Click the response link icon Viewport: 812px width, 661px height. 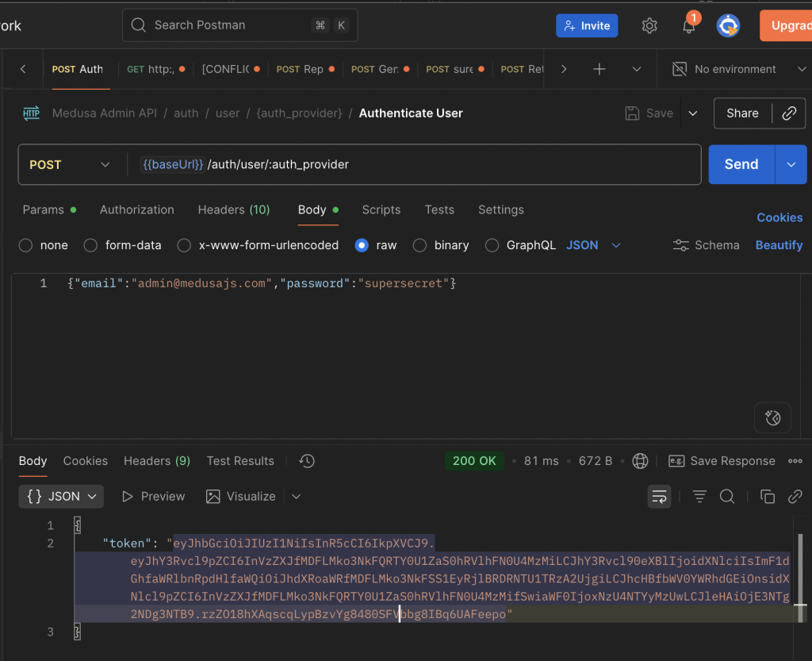(795, 496)
